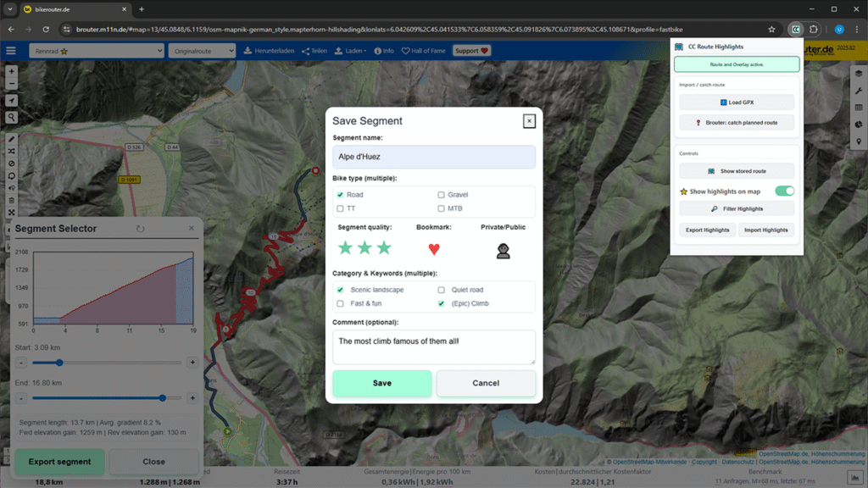Uncheck the Road bike type checkbox
The image size is (868, 488).
341,195
